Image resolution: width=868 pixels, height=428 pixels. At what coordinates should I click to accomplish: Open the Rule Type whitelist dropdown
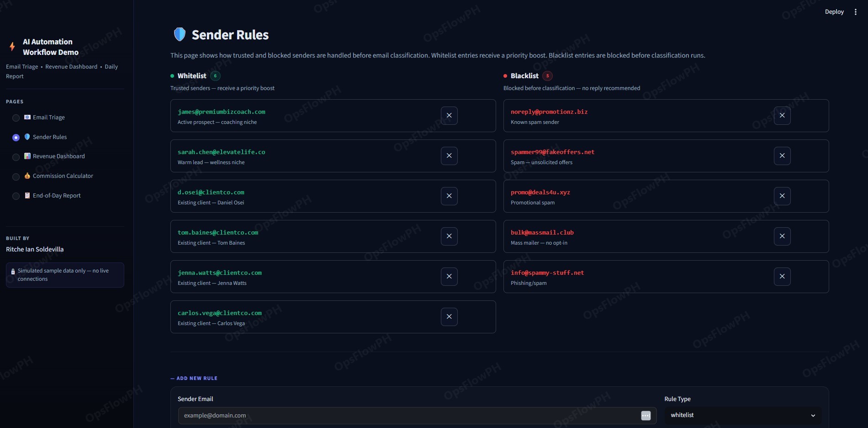(743, 415)
